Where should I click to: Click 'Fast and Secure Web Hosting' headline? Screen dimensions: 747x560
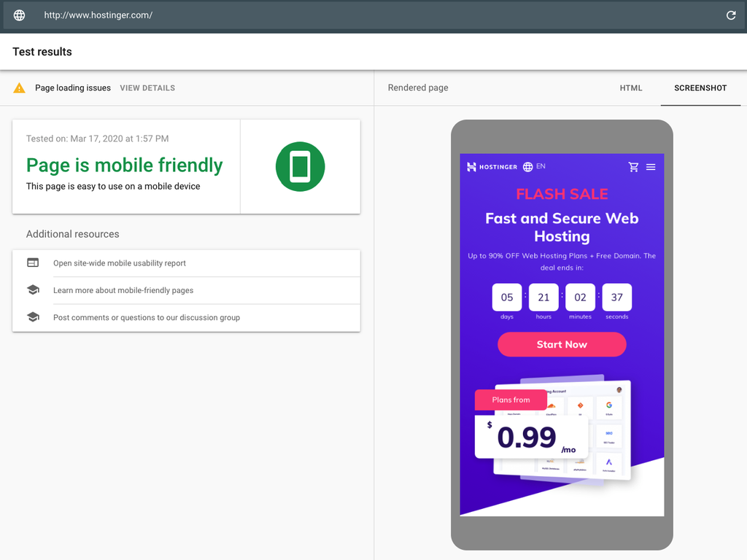562,227
